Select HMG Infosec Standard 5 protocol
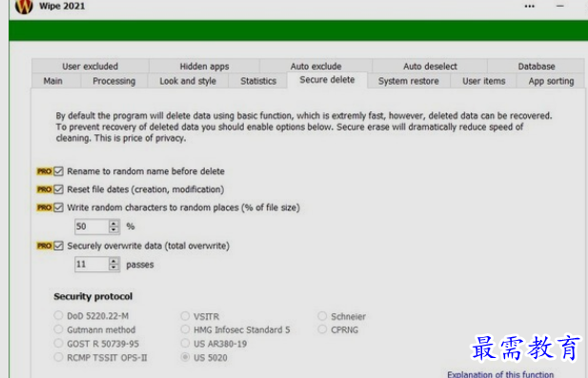The width and height of the screenshot is (588, 378). [185, 329]
